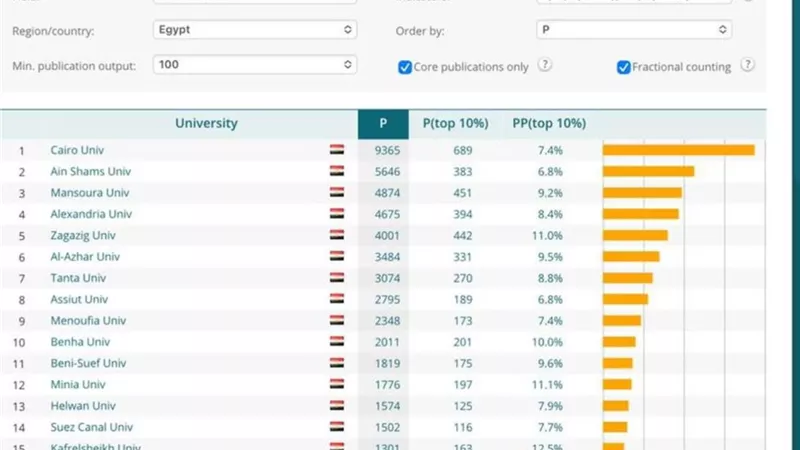Select PP(top 10%) value 8.4% for Alexandria
Screen dimensions: 800x450
(550, 214)
